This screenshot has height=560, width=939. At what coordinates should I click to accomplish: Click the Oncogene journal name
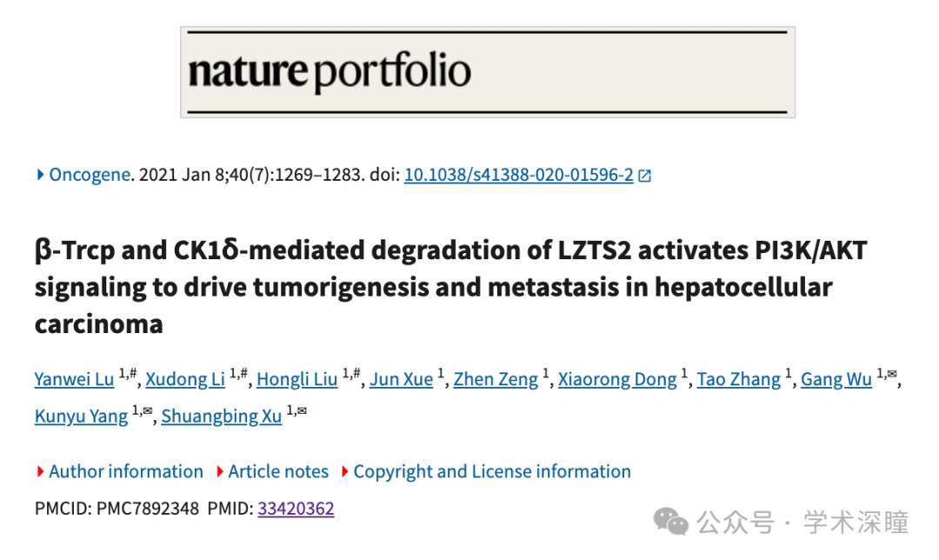point(90,174)
